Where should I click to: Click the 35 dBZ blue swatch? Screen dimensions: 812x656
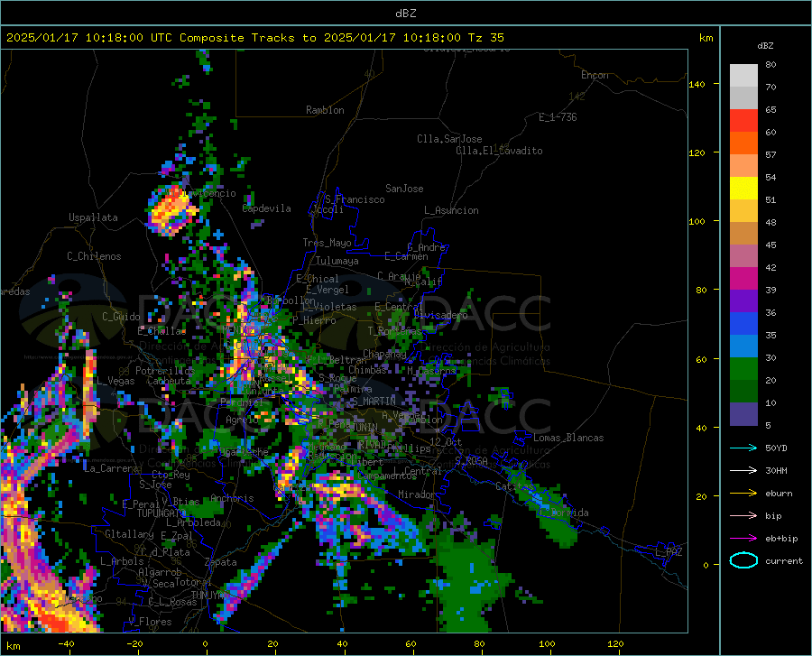(x=743, y=324)
